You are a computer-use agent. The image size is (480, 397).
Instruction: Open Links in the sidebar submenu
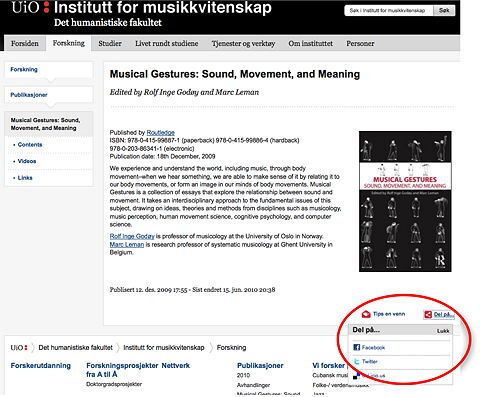point(25,178)
